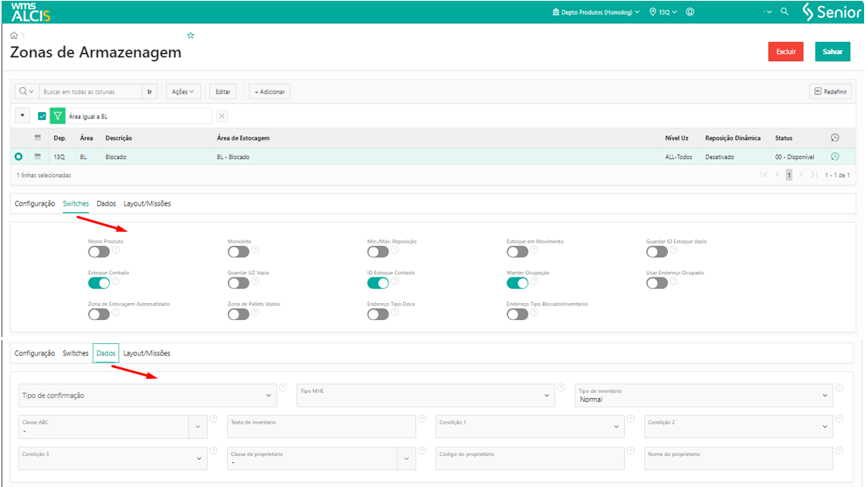Screen dimensions: 868x487
Task: Open the Depto Produtos (Homolog) selector
Action: pos(596,12)
